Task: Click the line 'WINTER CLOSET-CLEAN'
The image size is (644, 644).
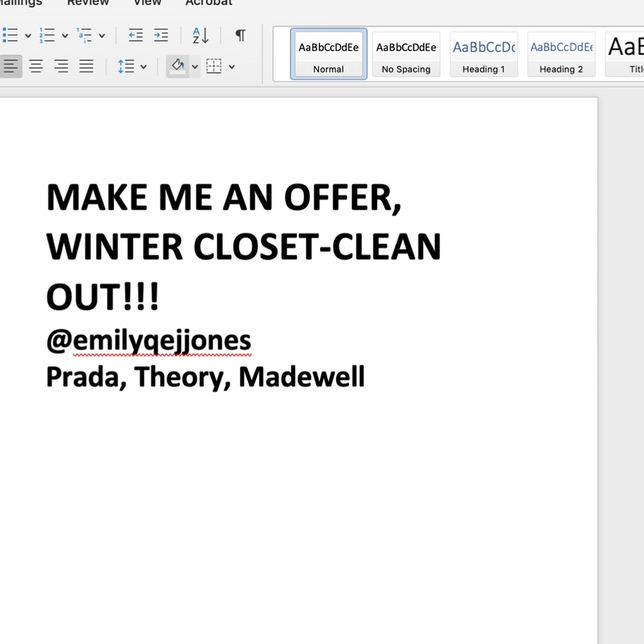Action: pyautogui.click(x=243, y=247)
